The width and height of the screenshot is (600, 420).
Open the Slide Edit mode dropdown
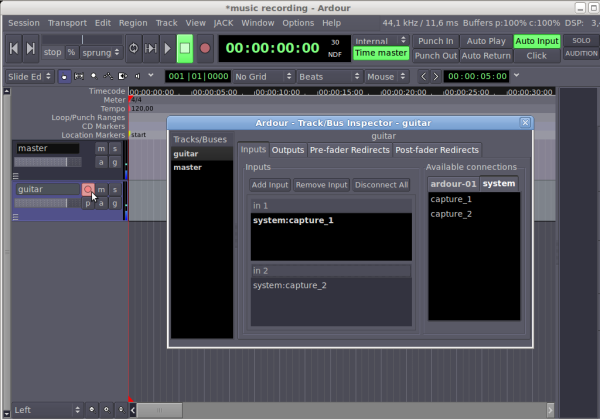coord(30,77)
